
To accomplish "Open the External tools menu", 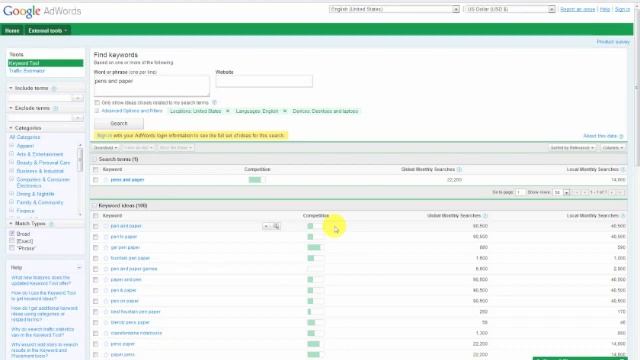I will click(x=47, y=31).
